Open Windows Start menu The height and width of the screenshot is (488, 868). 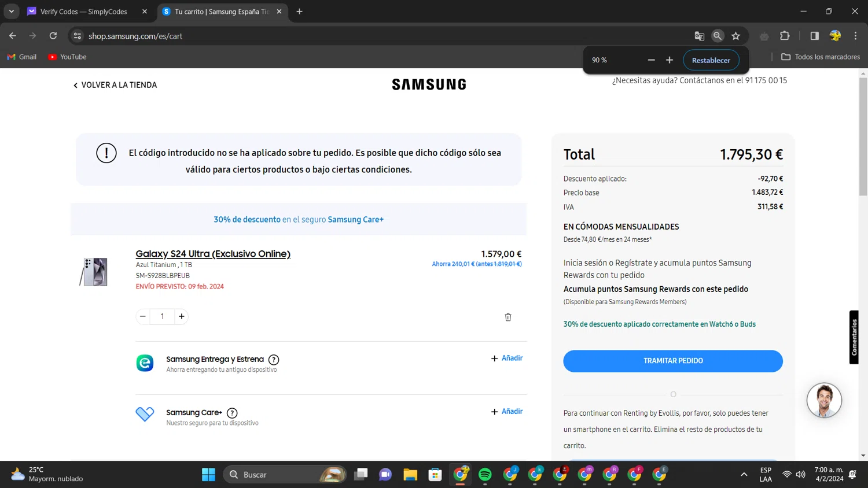(x=208, y=475)
